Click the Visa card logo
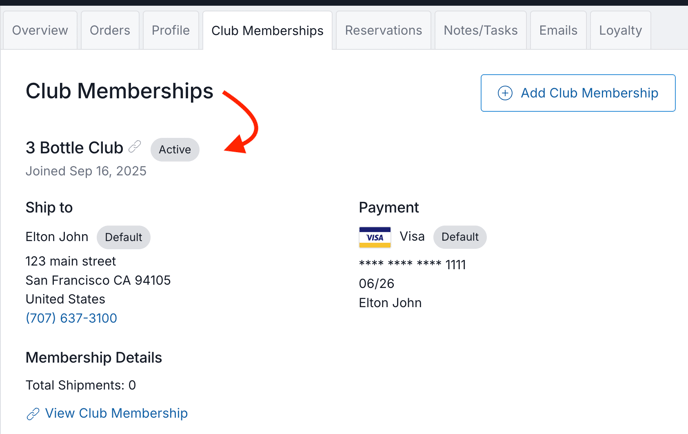Screen dimensions: 688x434 (375, 237)
